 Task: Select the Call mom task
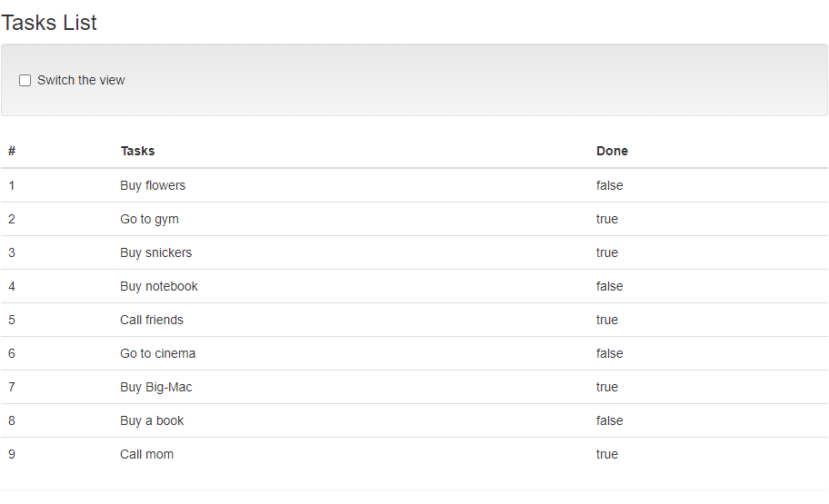tap(146, 454)
